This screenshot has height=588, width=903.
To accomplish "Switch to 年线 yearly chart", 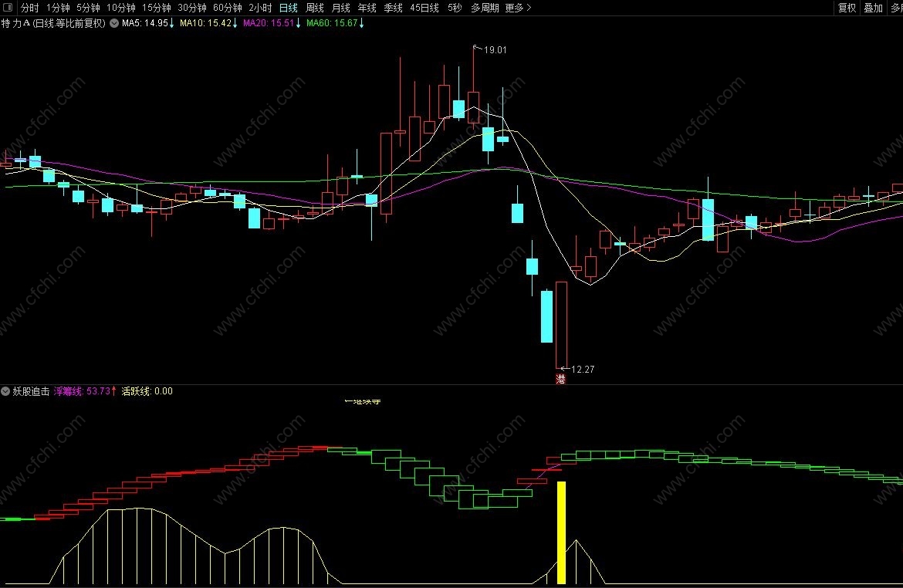I will 367,8.
